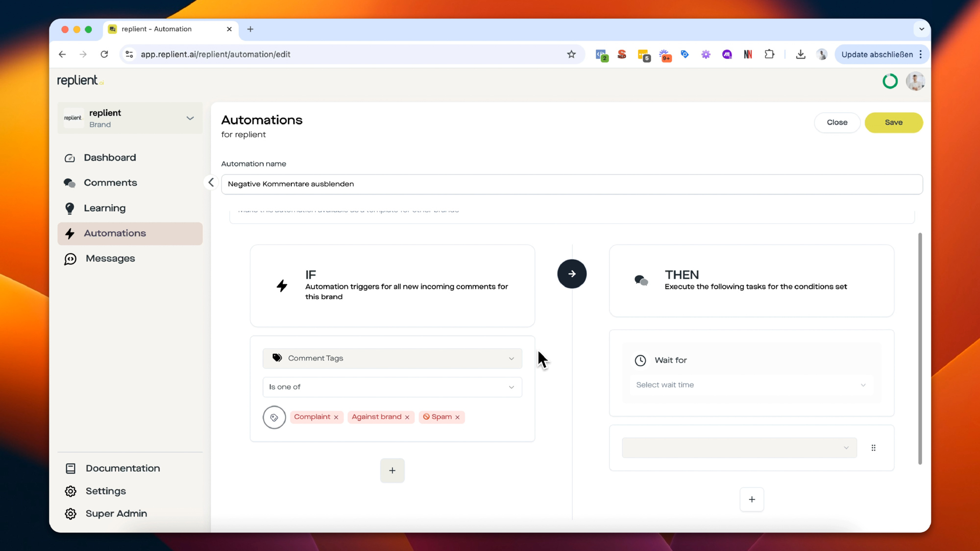
Task: Go to Comments in the sidebar
Action: point(110,183)
